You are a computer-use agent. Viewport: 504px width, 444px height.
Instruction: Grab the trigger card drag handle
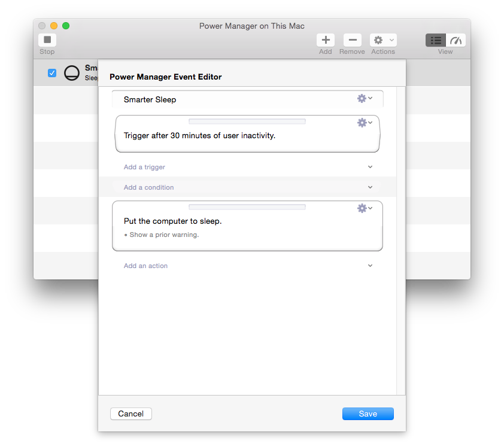tap(247, 121)
